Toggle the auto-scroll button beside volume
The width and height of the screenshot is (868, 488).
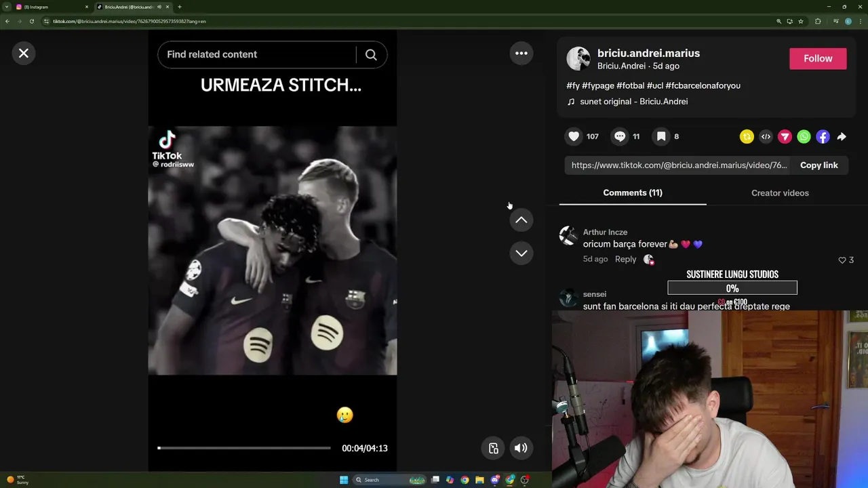point(494,448)
